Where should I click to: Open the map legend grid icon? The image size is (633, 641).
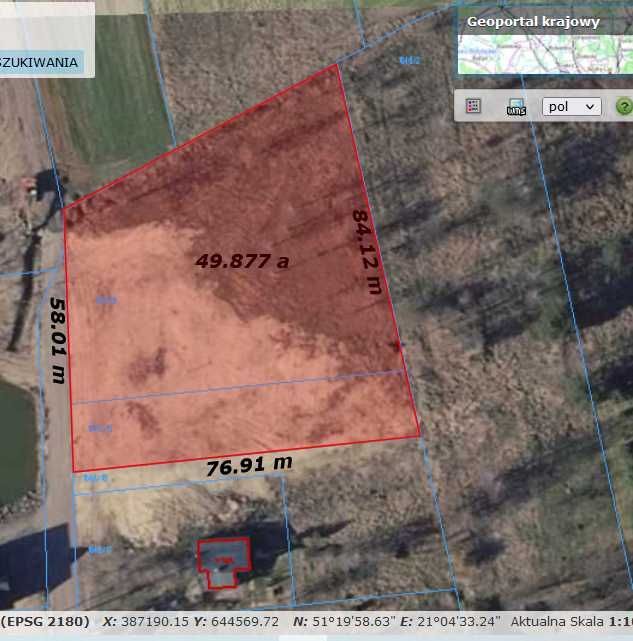point(473,106)
